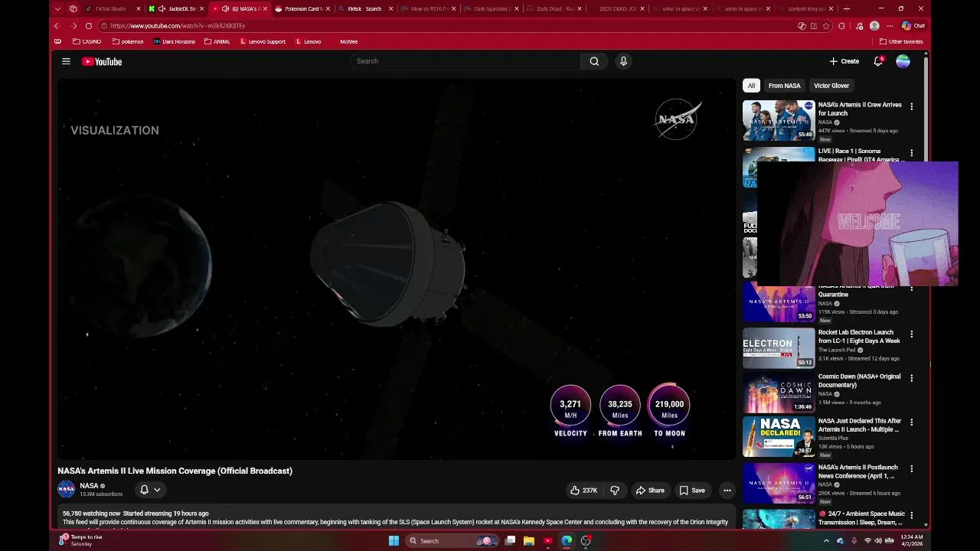Open options for NASA Just Declared video
The width and height of the screenshot is (980, 551).
(x=911, y=422)
